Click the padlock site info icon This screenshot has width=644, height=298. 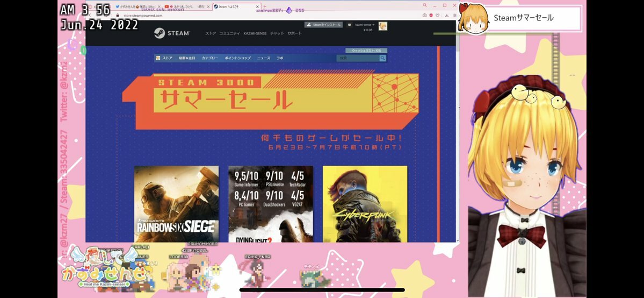click(x=117, y=15)
